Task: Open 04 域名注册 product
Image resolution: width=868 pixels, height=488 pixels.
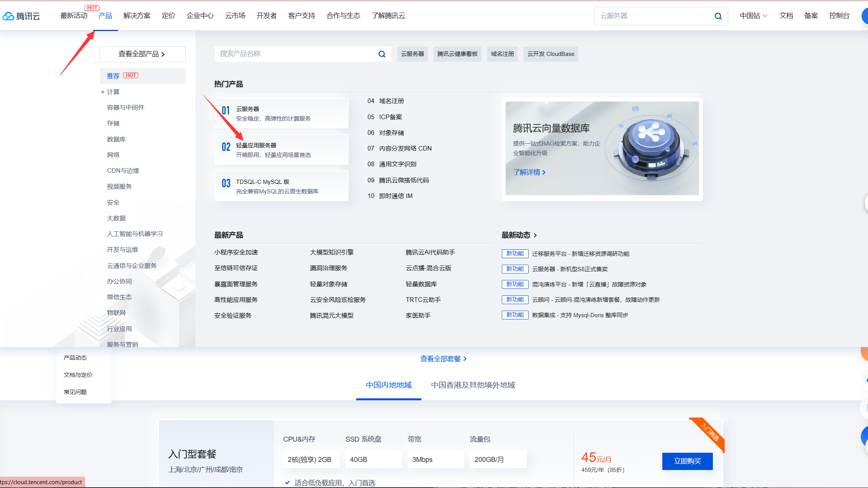Action: (x=386, y=101)
